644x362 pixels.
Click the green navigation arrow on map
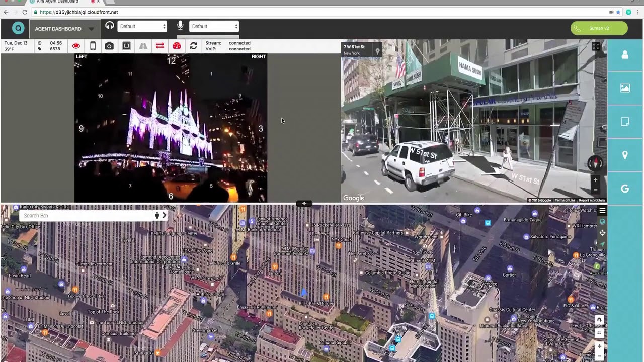point(602,244)
